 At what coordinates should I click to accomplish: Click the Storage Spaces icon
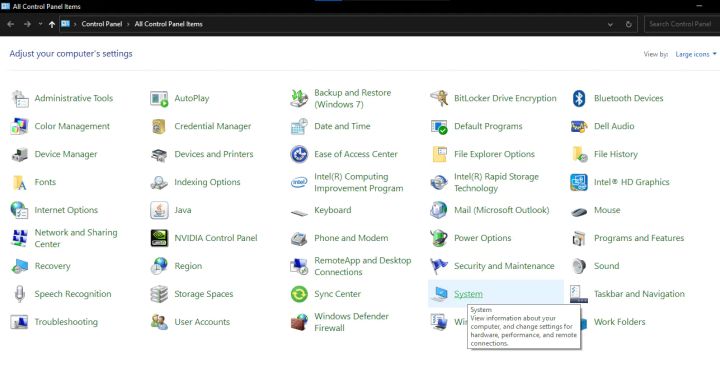coord(159,294)
